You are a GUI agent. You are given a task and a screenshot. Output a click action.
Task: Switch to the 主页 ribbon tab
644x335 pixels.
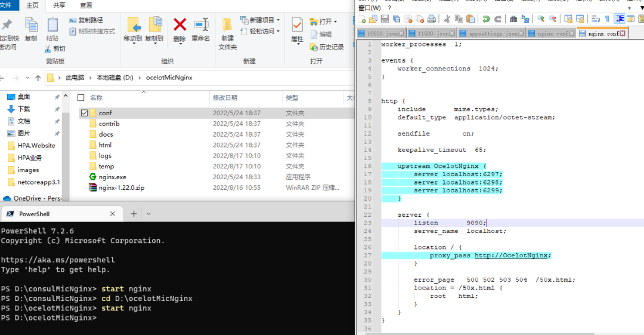point(32,5)
